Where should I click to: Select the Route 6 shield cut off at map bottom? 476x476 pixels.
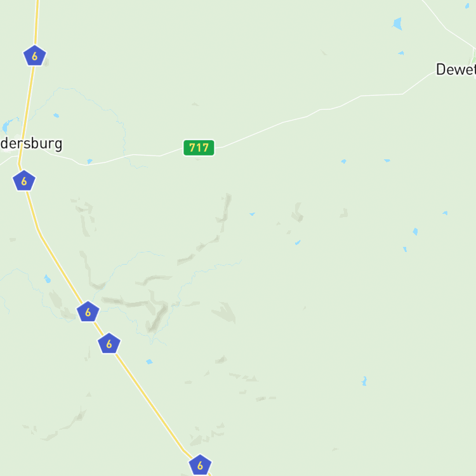[x=200, y=465]
